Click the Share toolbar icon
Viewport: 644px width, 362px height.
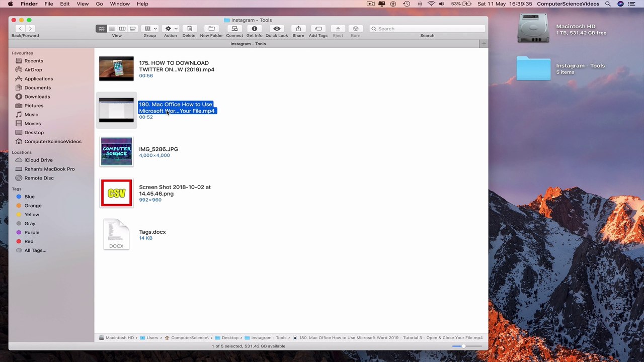click(298, 29)
